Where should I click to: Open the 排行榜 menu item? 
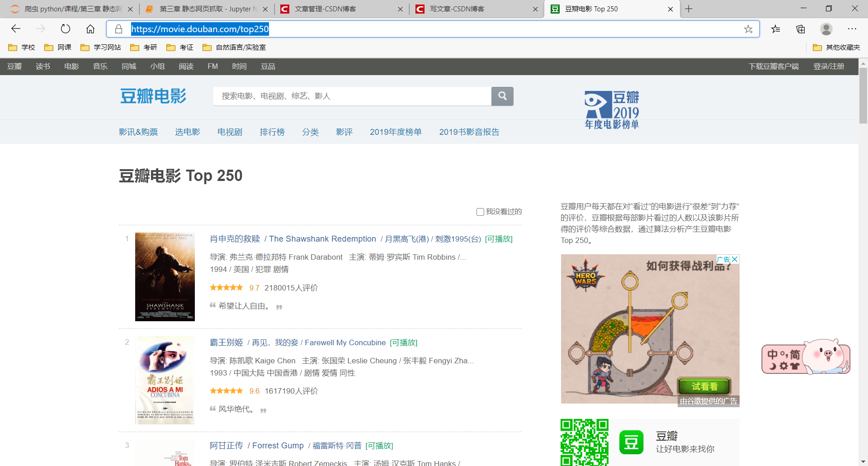(272, 132)
